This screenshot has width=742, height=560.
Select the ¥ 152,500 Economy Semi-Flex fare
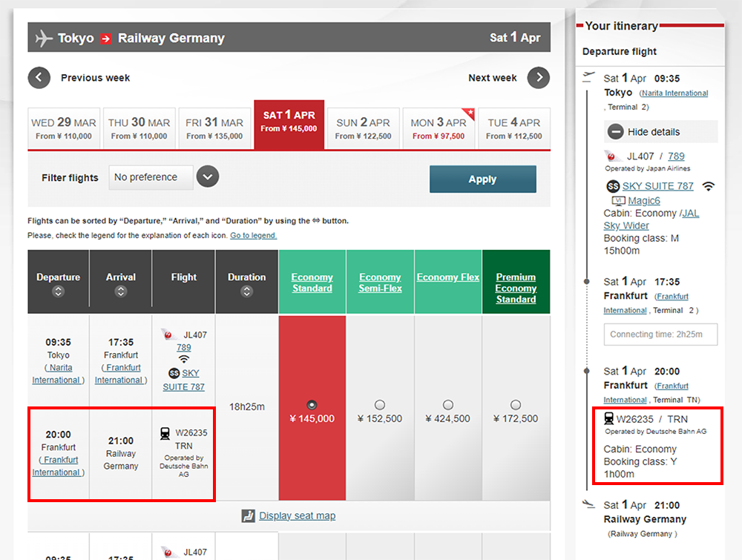coord(380,405)
